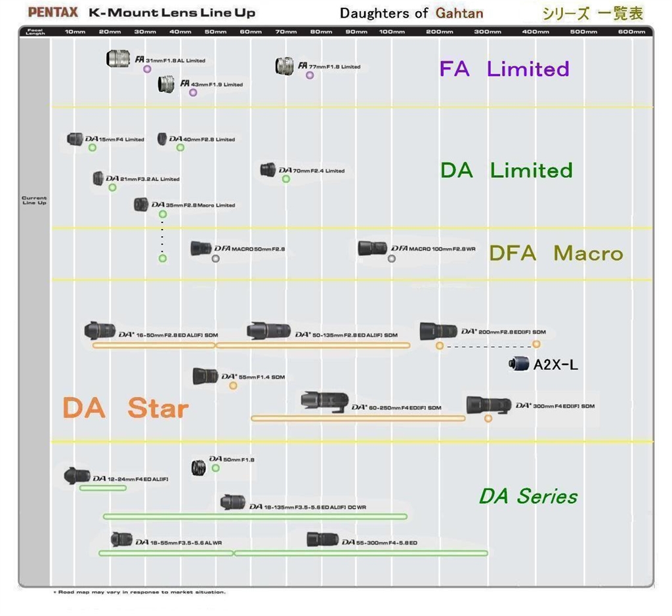Click the orange range bar for DA* 50-135mm
Screen dimensions: 672x616
point(313,346)
